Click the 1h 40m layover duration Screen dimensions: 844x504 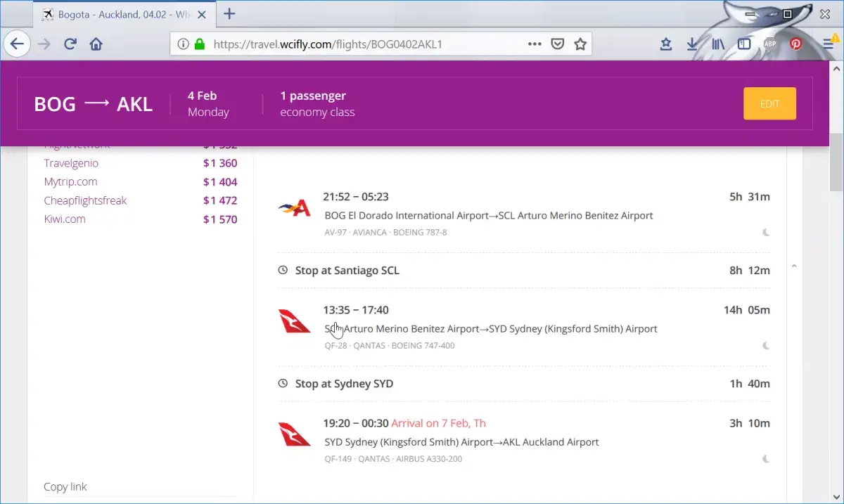point(750,383)
